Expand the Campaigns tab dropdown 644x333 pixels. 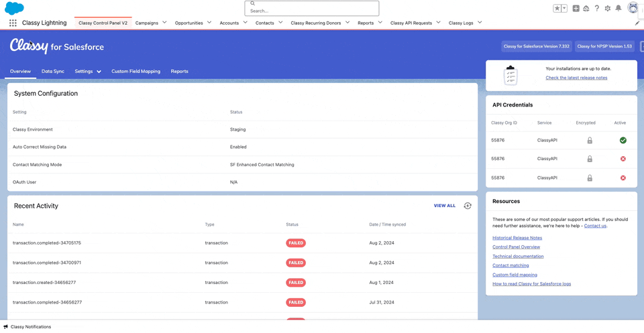tap(165, 23)
